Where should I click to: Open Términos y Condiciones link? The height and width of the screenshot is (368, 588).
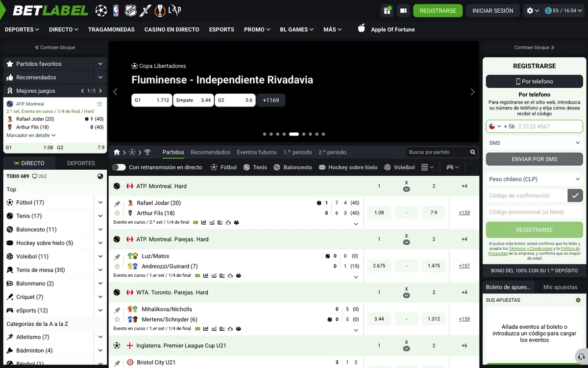(530, 248)
